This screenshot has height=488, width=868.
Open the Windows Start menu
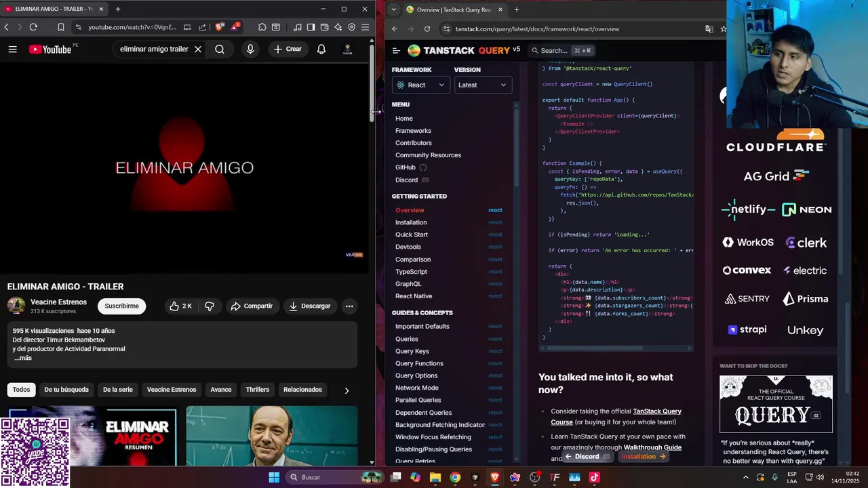tap(274, 477)
